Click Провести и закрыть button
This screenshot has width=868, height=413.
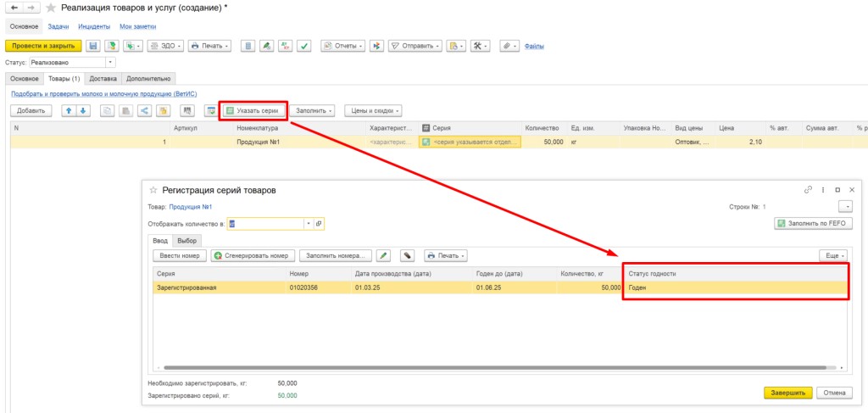click(43, 46)
